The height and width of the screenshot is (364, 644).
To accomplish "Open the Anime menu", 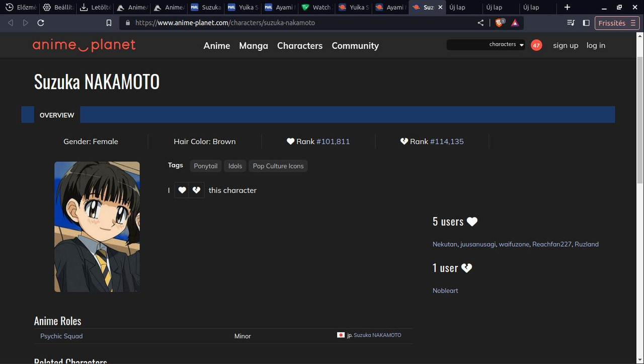I will [217, 45].
